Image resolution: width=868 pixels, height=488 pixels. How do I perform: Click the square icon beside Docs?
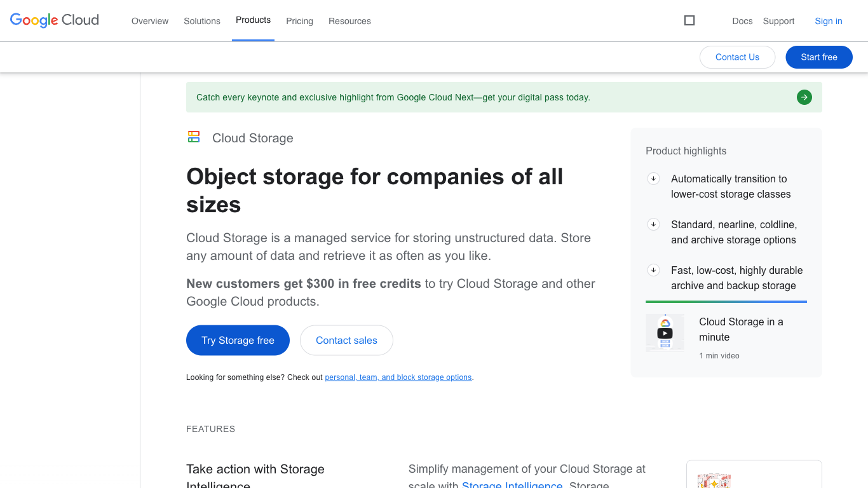tap(689, 20)
